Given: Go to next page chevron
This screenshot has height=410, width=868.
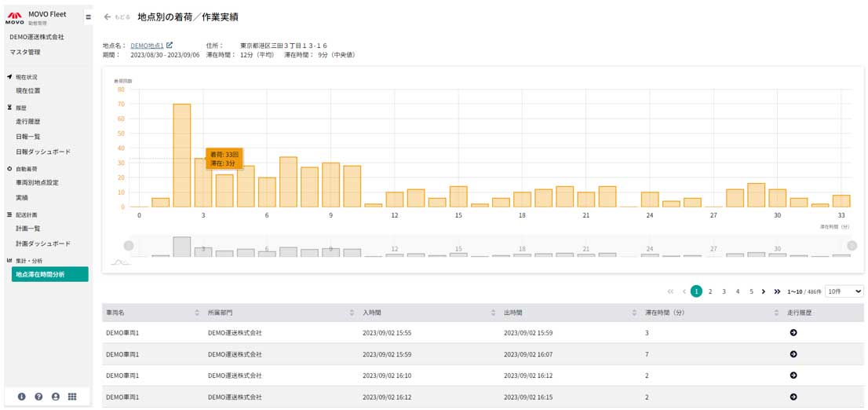Looking at the screenshot, I should pyautogui.click(x=764, y=291).
